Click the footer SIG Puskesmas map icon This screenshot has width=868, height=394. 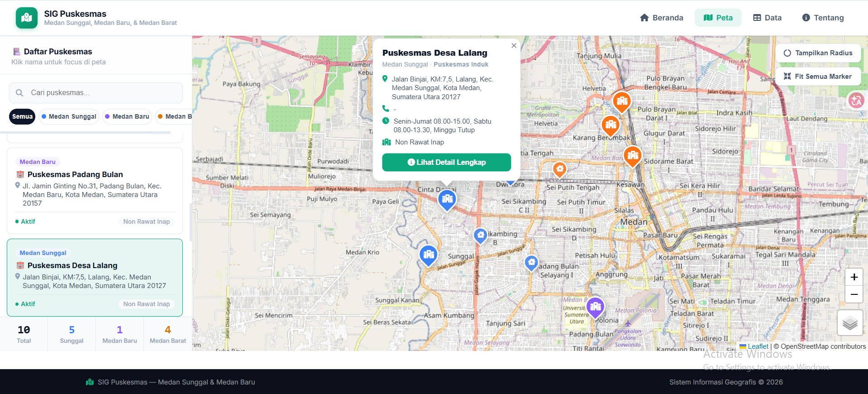click(90, 382)
